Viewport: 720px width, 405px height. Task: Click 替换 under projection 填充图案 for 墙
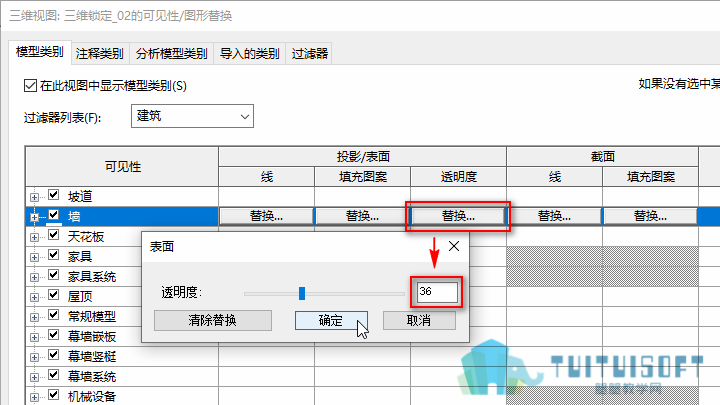pyautogui.click(x=362, y=216)
